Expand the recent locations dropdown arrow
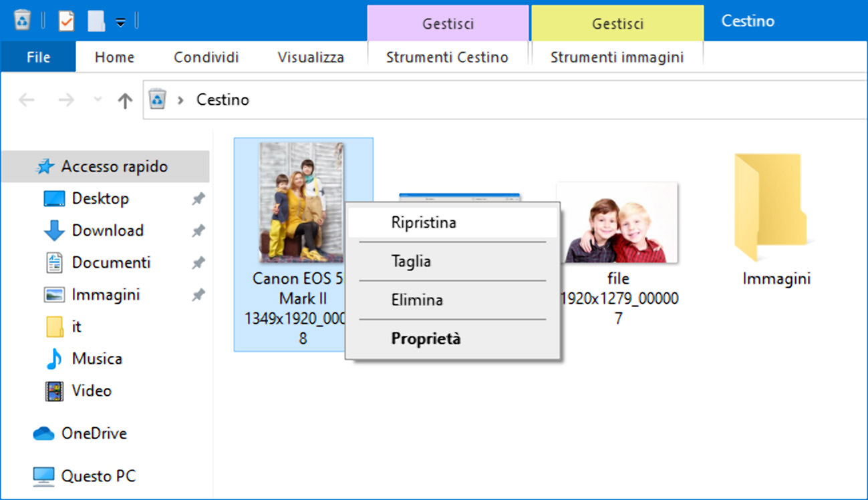This screenshot has width=868, height=500. 98,100
